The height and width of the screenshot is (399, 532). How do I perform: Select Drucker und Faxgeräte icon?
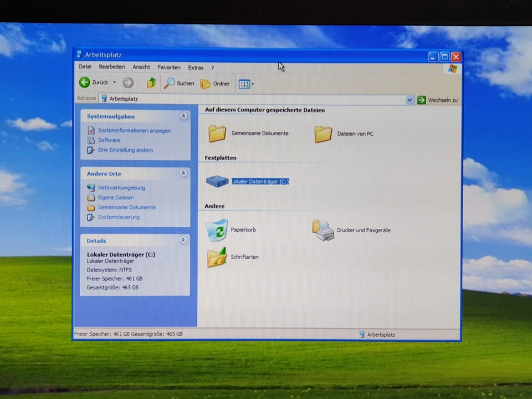click(x=323, y=230)
